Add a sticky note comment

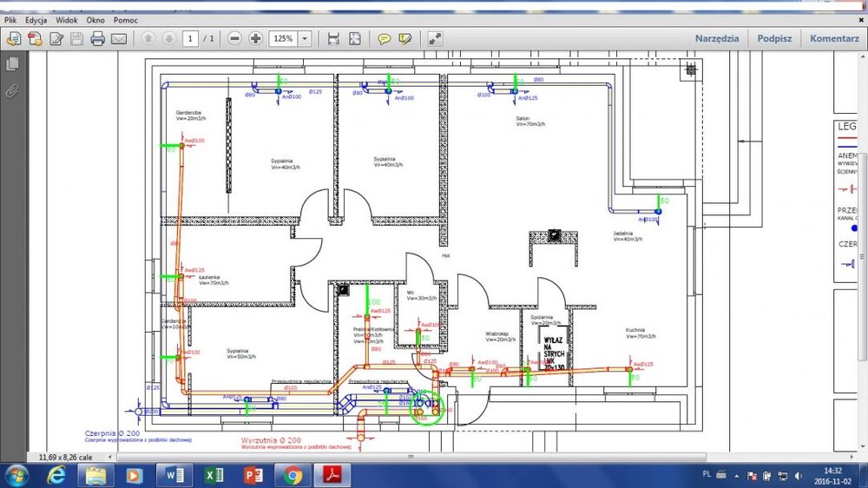tap(384, 39)
